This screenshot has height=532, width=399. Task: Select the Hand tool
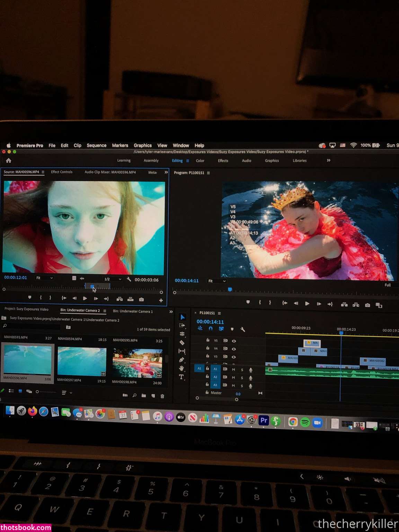(181, 368)
